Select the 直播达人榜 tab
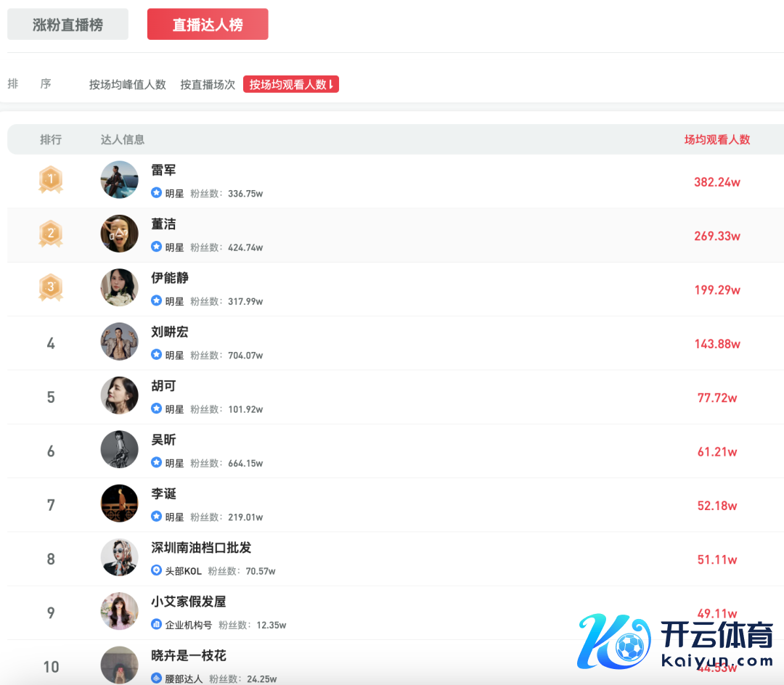The height and width of the screenshot is (685, 784). 208,25
